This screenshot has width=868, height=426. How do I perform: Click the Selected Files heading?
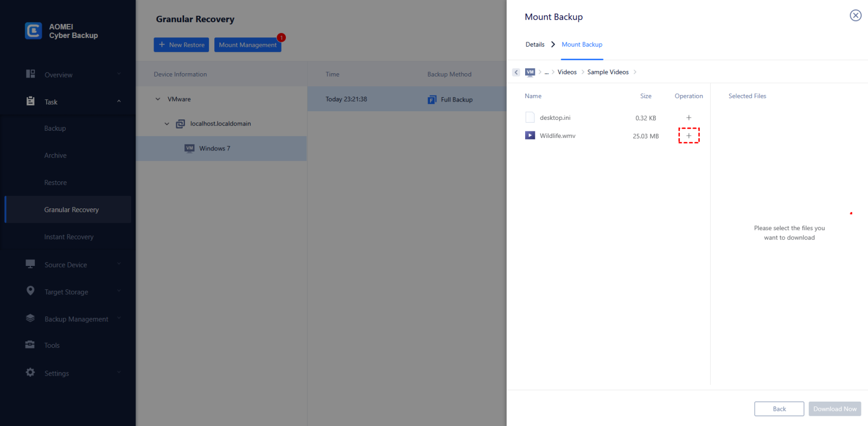[x=747, y=96]
